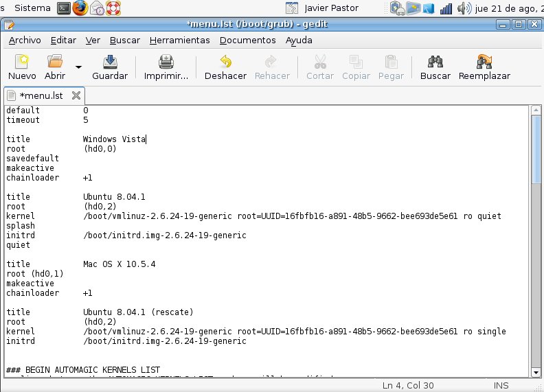Image resolution: width=544 pixels, height=392 pixels.
Task: Click the date and clock in panel
Action: pyautogui.click(x=509, y=8)
